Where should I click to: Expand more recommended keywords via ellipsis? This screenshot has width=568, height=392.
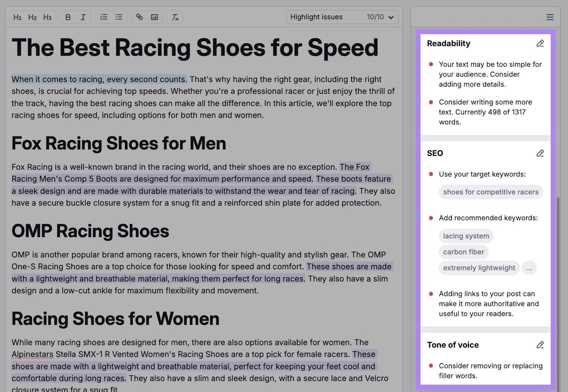click(529, 268)
